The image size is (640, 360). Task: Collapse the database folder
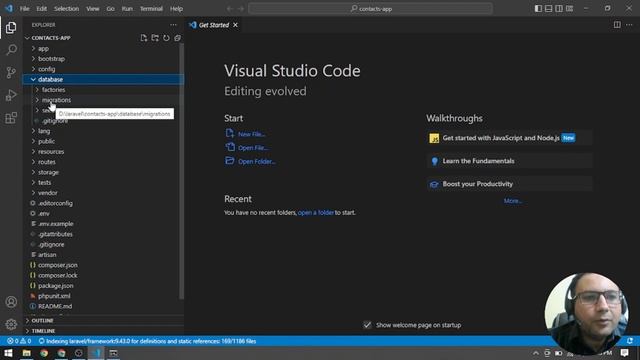coord(103,79)
